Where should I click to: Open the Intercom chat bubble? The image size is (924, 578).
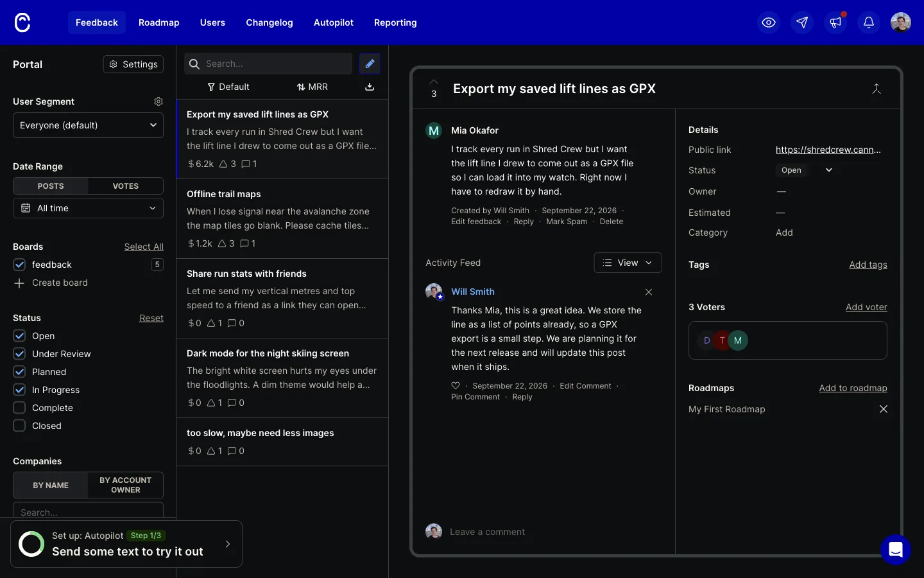click(896, 550)
